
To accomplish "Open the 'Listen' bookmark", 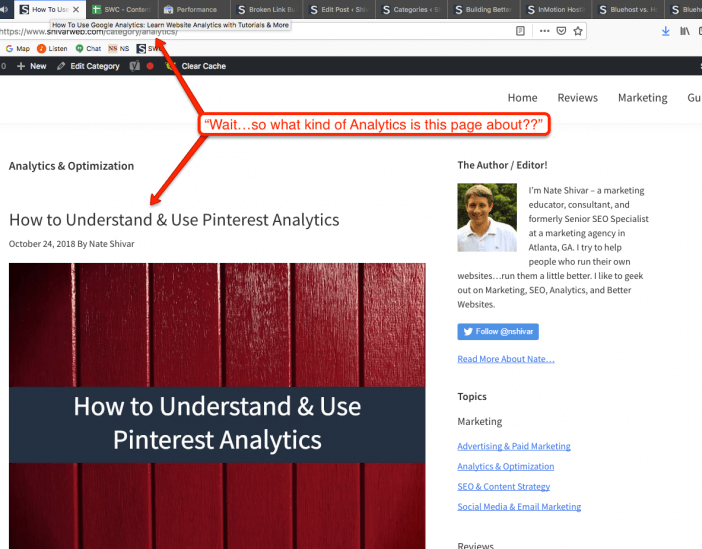I will tap(52, 48).
